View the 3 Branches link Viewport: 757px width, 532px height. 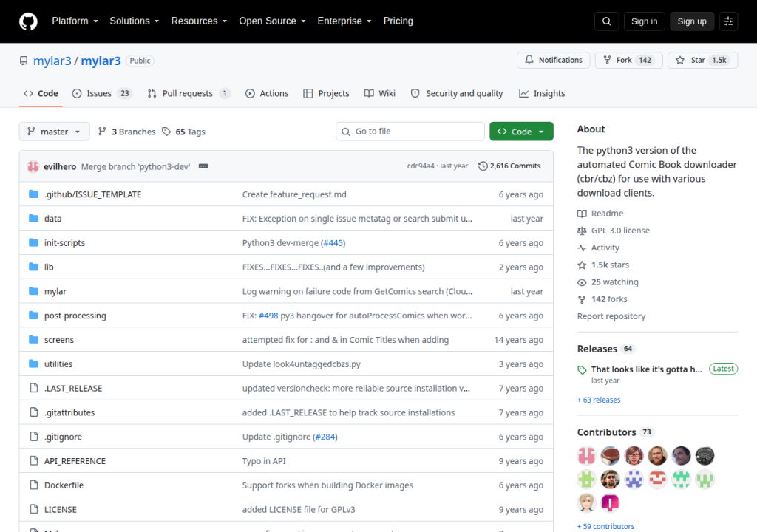pyautogui.click(x=127, y=132)
